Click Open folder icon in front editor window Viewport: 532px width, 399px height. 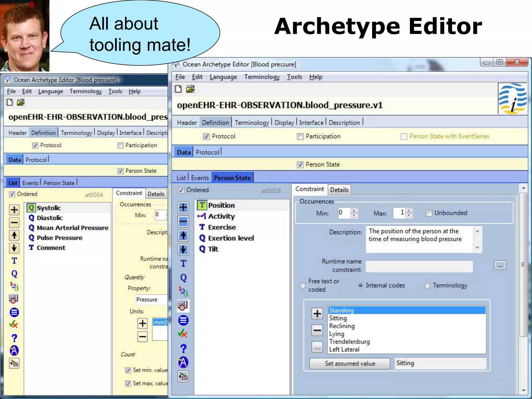(190, 89)
